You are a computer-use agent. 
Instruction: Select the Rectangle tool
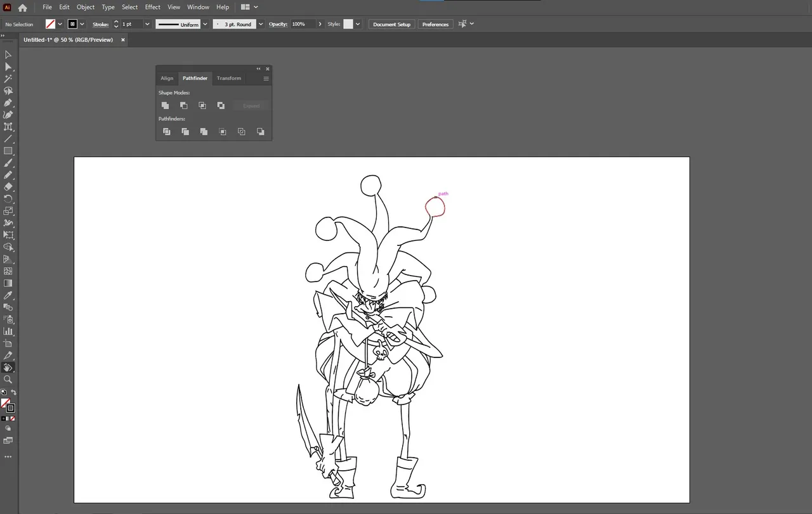(8, 151)
